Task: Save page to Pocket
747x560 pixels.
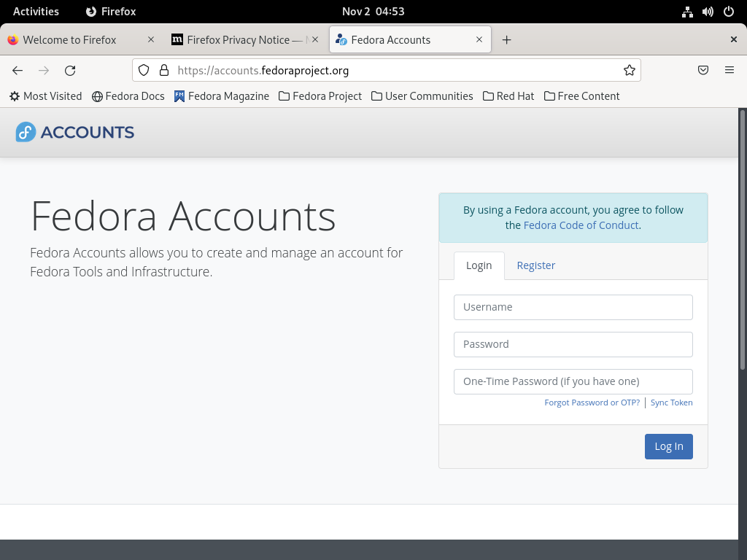Action: pyautogui.click(x=703, y=71)
